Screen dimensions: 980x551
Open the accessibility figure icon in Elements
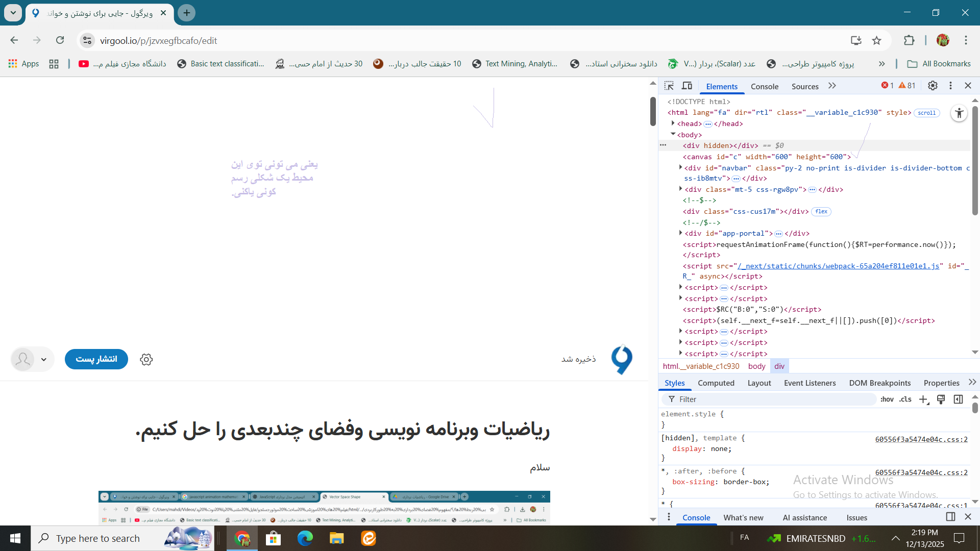tap(959, 113)
